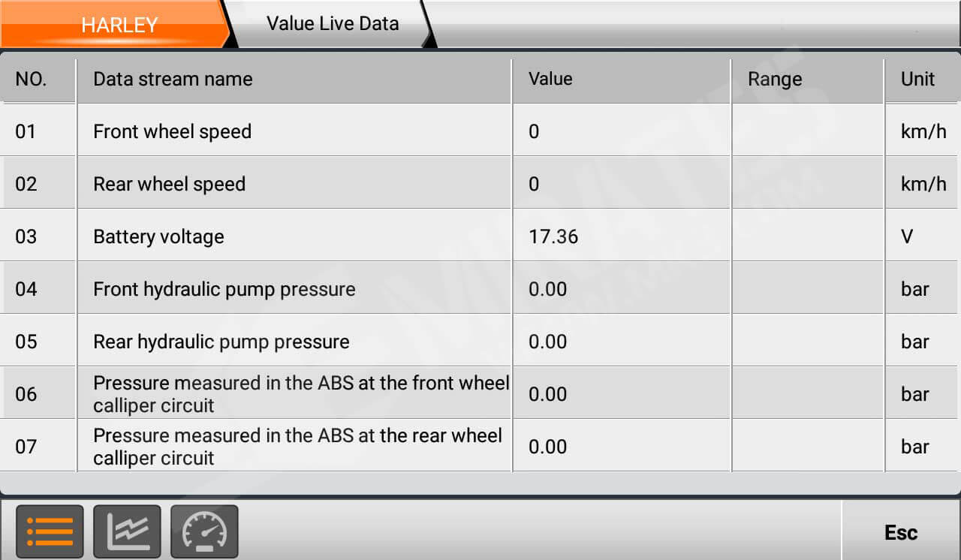Image resolution: width=961 pixels, height=560 pixels.
Task: Open the Value Live Data tab
Action: click(x=331, y=23)
